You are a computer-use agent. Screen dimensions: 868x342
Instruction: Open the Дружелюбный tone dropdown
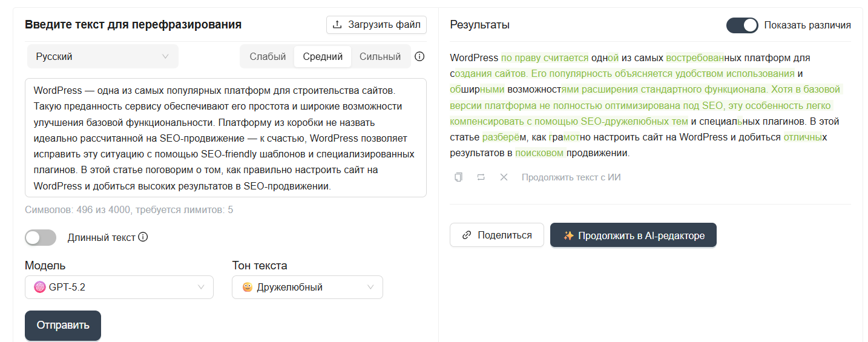pyautogui.click(x=307, y=288)
